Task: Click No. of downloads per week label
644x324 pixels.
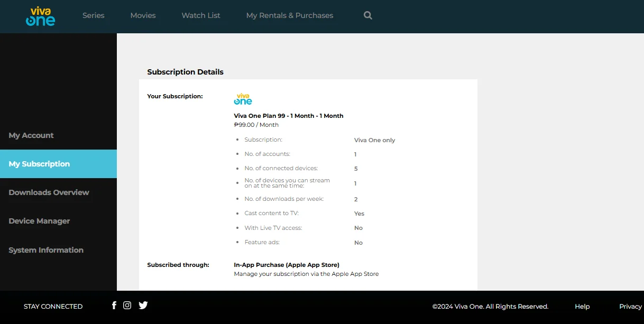Action: pyautogui.click(x=284, y=199)
